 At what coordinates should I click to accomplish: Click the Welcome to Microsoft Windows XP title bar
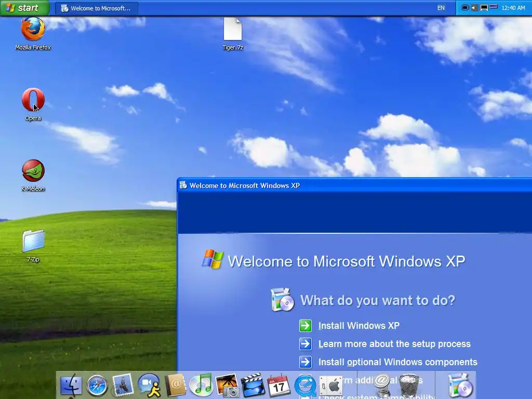tap(354, 185)
